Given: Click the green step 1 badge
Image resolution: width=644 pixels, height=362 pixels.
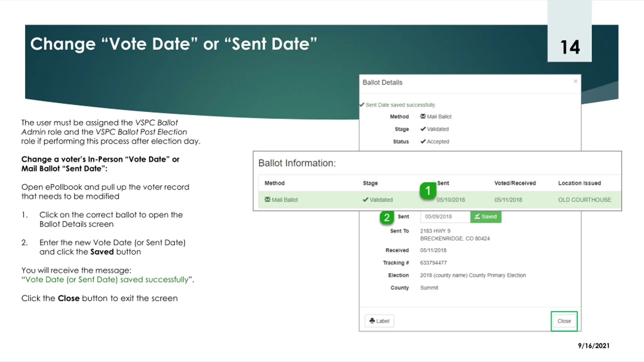Looking at the screenshot, I should [428, 190].
